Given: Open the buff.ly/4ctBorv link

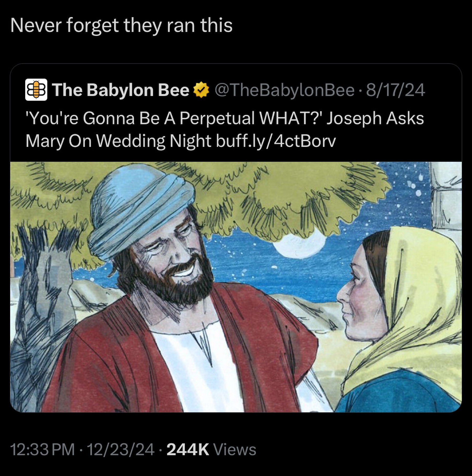Looking at the screenshot, I should pyautogui.click(x=276, y=141).
